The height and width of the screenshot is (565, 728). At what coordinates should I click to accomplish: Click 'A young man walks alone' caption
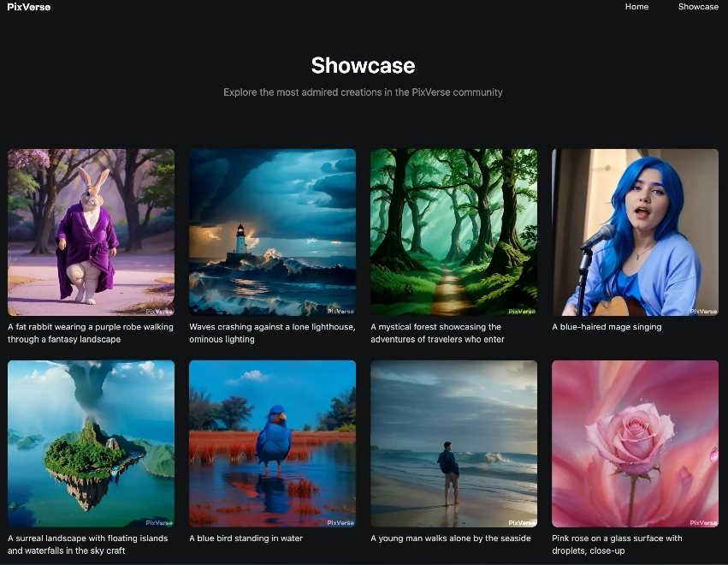pos(450,538)
